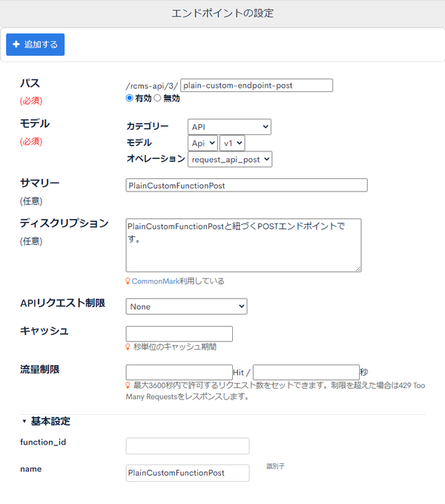Click the 秒単位のキャッシュ期間 hint text
Image resolution: width=445 pixels, height=504 pixels.
point(175,347)
